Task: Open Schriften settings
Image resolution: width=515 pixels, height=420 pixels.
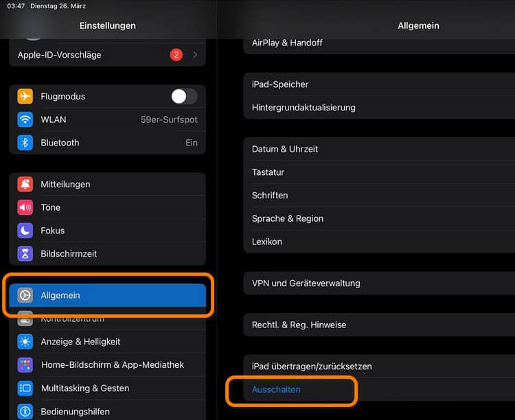Action: point(379,196)
